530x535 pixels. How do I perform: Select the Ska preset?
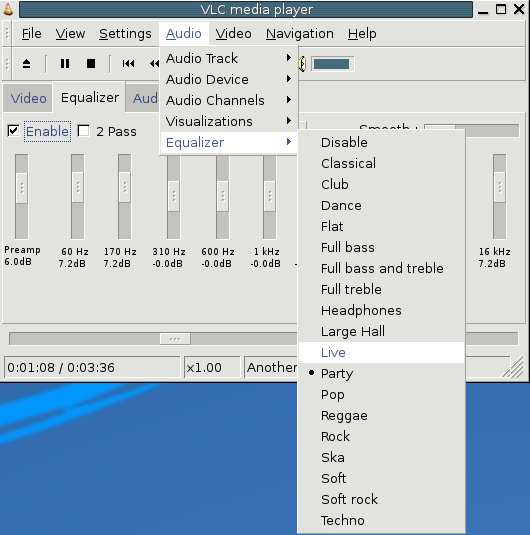click(381, 458)
